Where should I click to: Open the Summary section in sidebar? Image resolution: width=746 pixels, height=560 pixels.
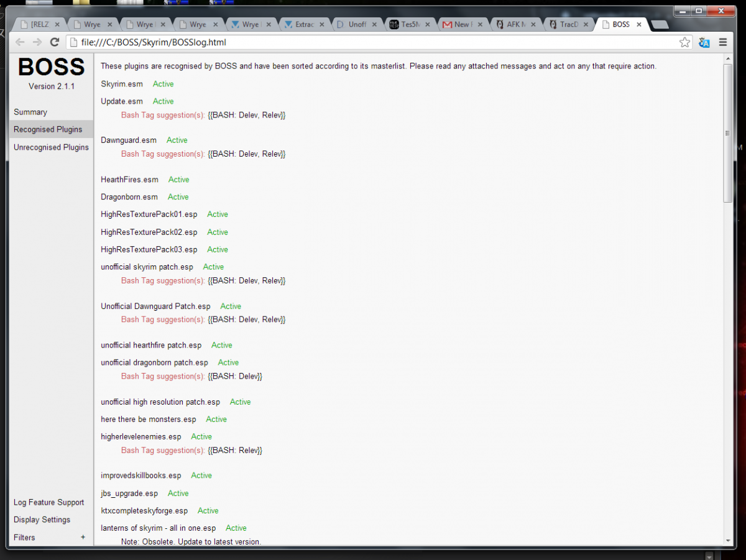pyautogui.click(x=30, y=112)
